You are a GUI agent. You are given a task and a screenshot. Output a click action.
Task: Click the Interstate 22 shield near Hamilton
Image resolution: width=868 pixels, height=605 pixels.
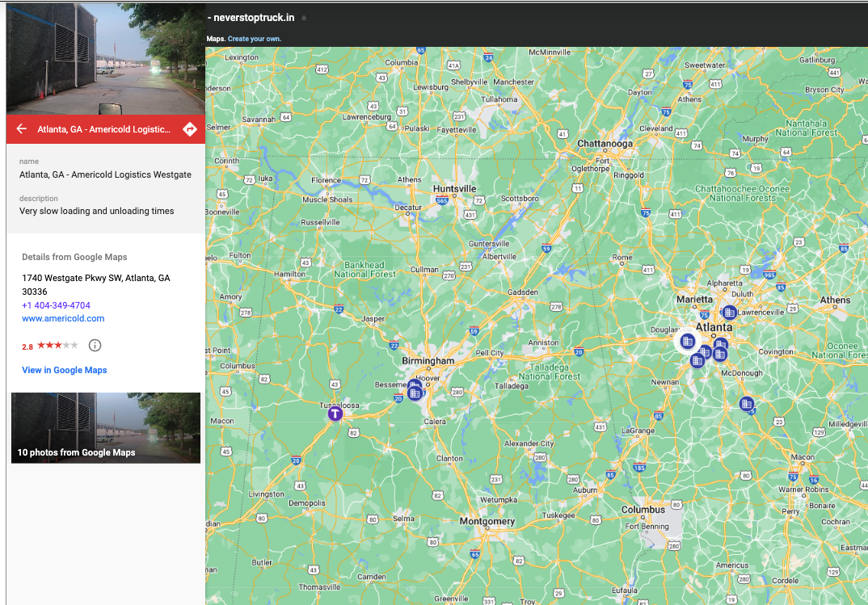[339, 309]
